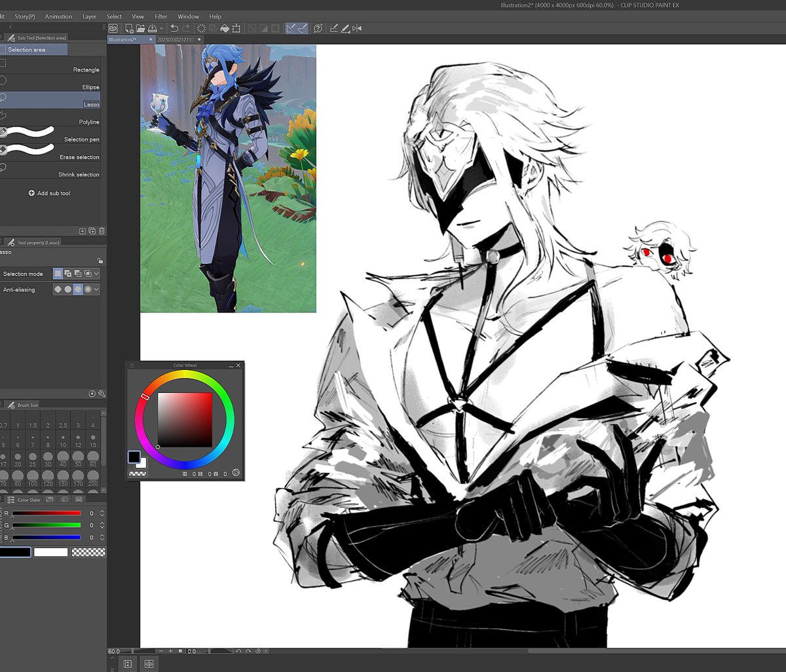
Task: Click the flip horizontal mirror toolbar icon
Action: (x=357, y=28)
